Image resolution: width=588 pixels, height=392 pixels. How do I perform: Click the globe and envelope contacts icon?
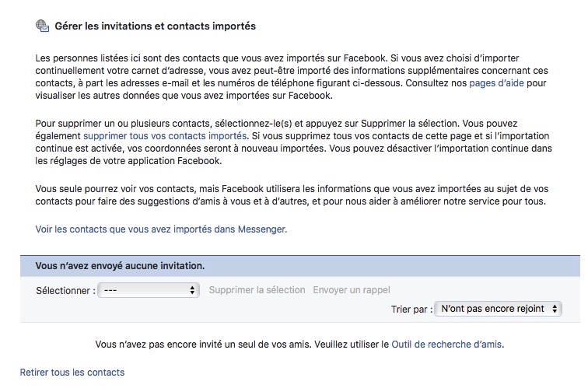point(42,26)
